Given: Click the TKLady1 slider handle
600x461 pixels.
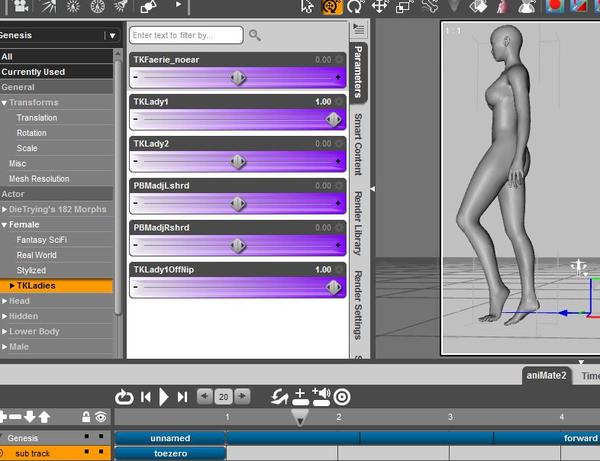Looking at the screenshot, I should coord(334,120).
